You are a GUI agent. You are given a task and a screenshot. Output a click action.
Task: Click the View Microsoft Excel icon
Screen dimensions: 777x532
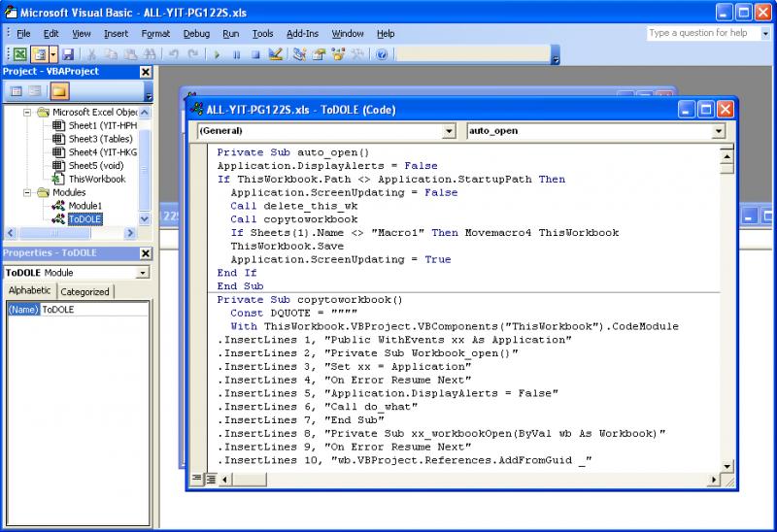19,54
